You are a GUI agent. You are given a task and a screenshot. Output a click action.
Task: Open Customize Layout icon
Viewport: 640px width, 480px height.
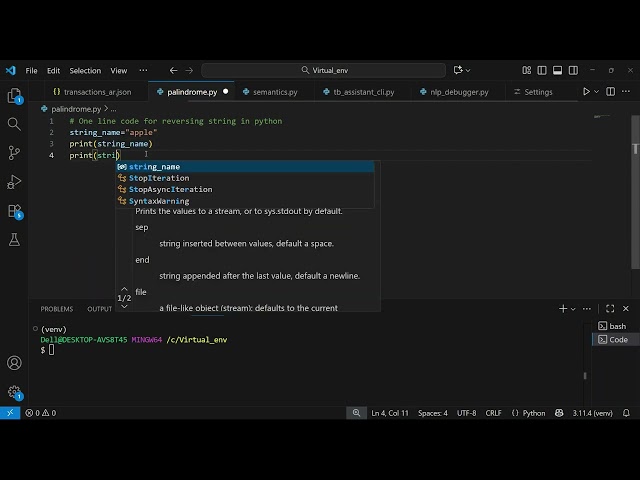tap(527, 70)
